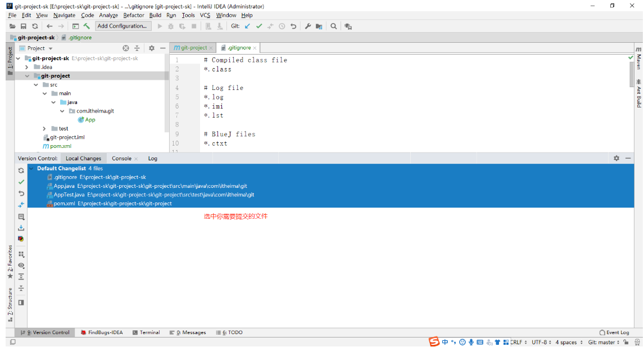
Task: Toggle the Preview Diff panel icon
Action: [21, 303]
